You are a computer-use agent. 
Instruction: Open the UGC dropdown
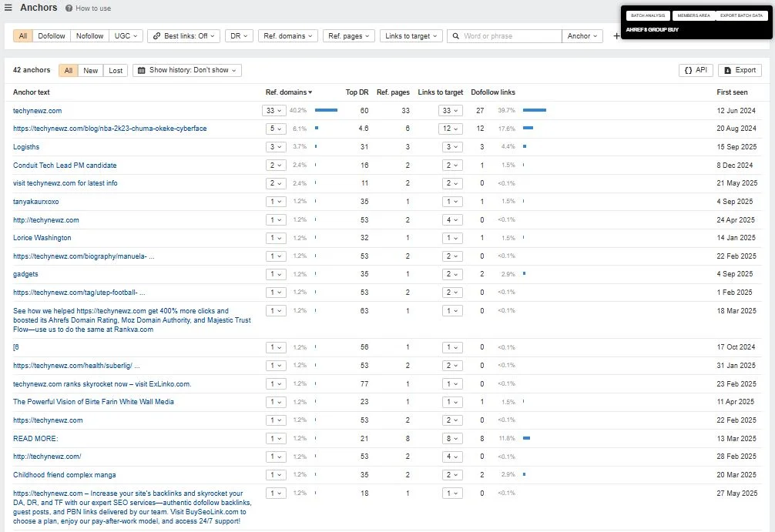[126, 36]
